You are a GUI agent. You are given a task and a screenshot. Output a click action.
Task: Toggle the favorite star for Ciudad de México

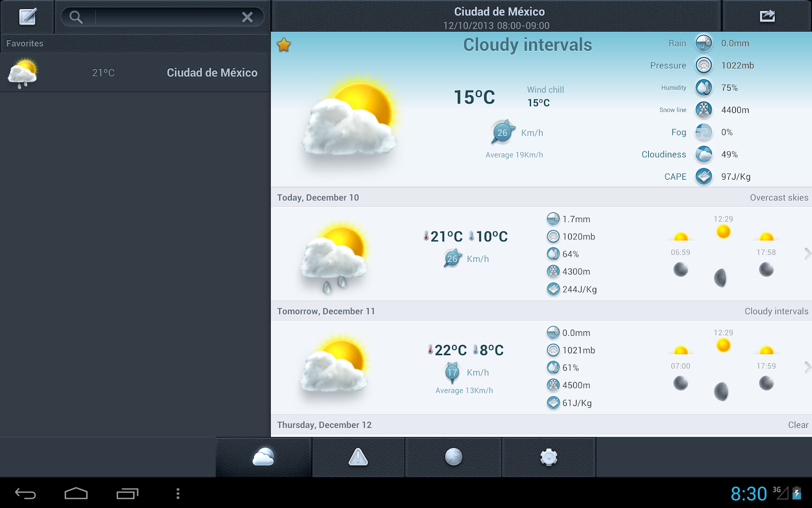284,45
